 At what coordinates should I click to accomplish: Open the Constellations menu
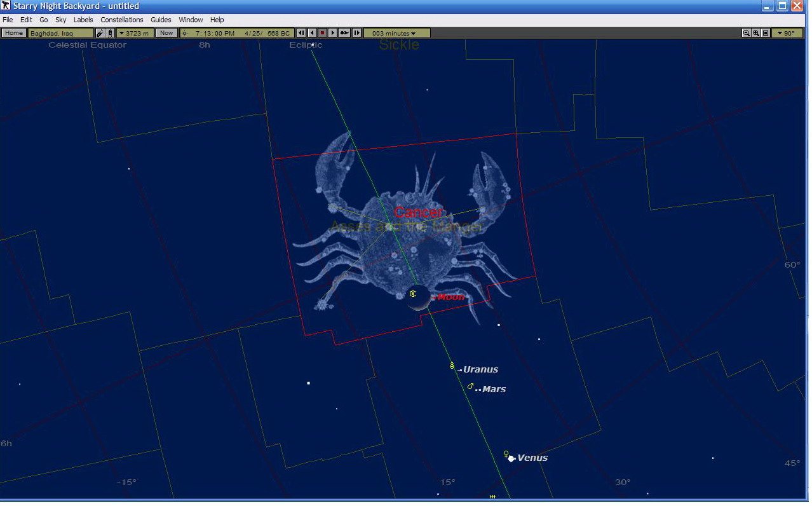pos(122,20)
